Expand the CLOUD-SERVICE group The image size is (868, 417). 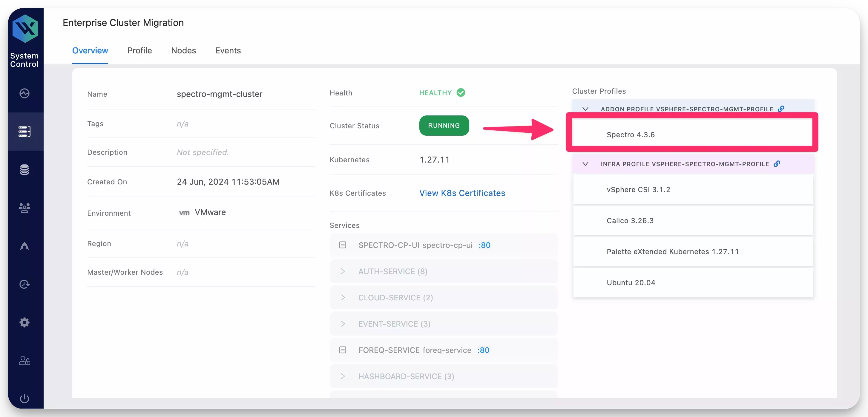coord(343,297)
